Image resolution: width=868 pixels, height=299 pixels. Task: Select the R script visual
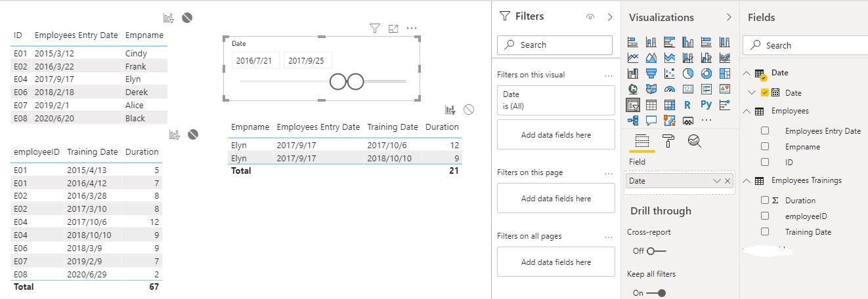pyautogui.click(x=688, y=105)
